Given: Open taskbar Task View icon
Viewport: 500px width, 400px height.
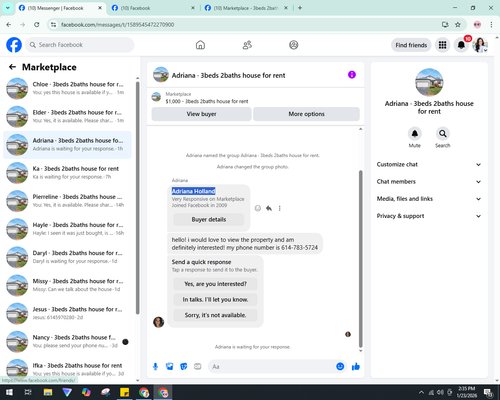Looking at the screenshot, I should (28, 392).
